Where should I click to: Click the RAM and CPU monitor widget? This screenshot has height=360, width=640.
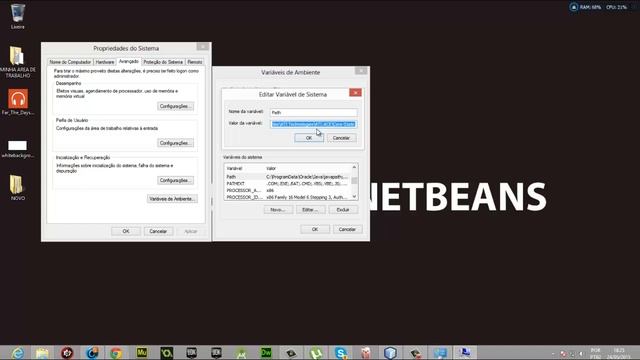[599, 7]
